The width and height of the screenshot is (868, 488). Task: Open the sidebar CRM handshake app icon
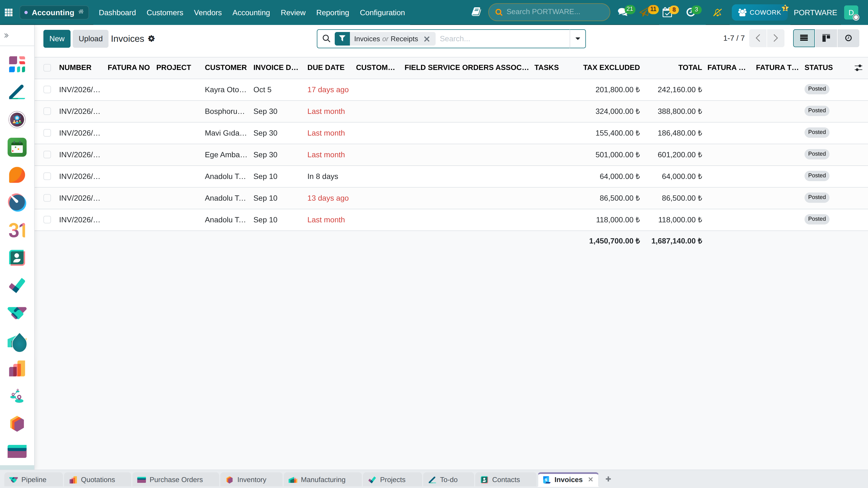(x=17, y=313)
